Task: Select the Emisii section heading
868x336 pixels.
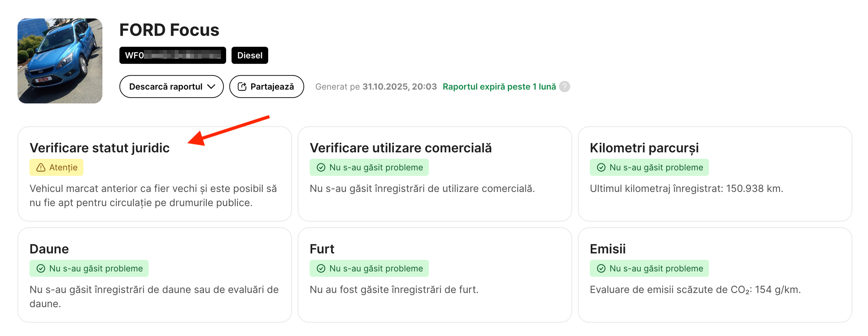Action: pos(607,249)
